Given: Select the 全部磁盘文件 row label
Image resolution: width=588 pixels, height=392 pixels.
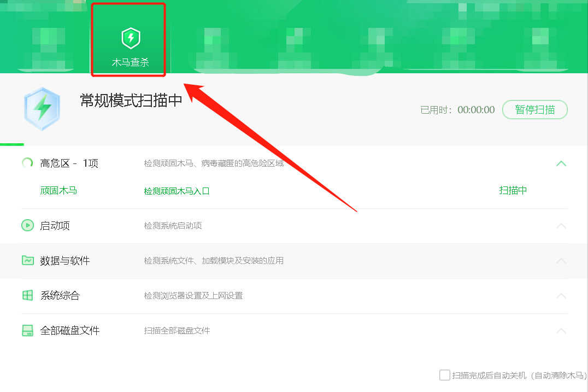Looking at the screenshot, I should [70, 330].
